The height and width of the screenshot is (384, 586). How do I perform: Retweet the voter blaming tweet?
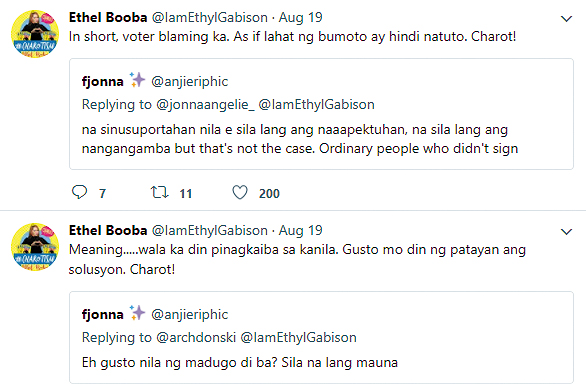click(160, 193)
